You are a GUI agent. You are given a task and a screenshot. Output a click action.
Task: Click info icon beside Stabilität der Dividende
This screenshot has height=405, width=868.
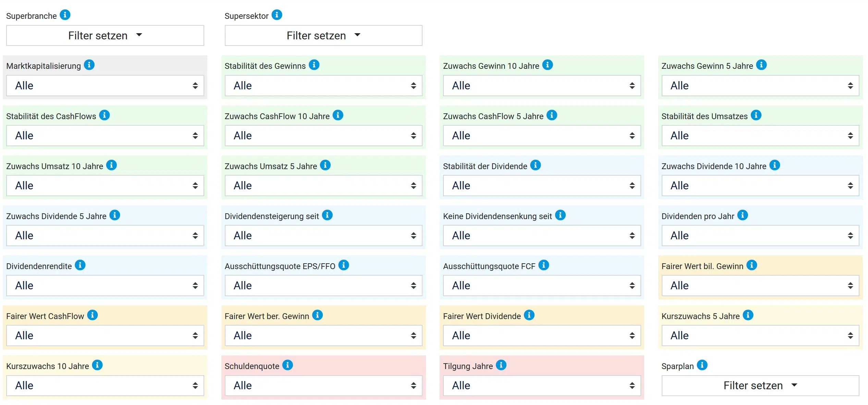point(536,165)
